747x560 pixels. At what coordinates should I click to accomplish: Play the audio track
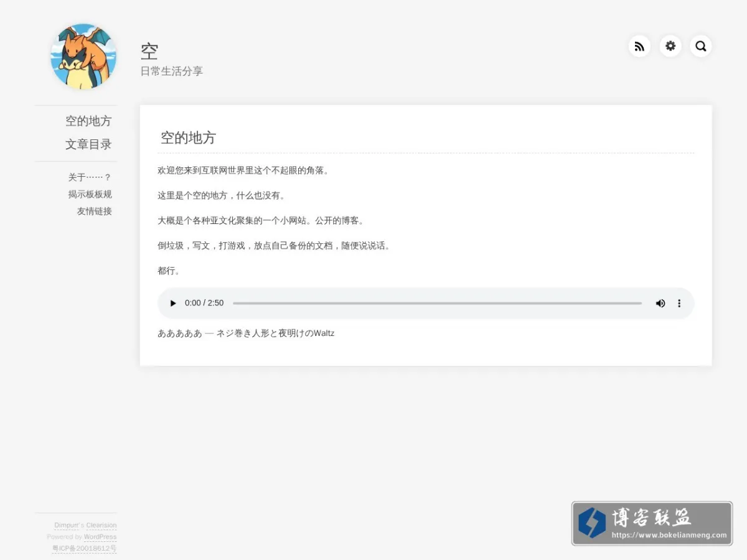pyautogui.click(x=173, y=303)
